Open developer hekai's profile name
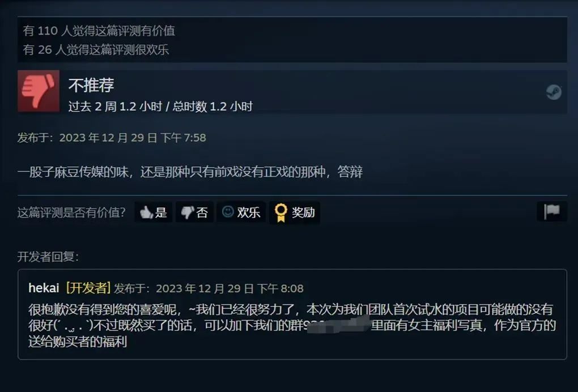Image resolution: width=578 pixels, height=392 pixels. (x=44, y=288)
